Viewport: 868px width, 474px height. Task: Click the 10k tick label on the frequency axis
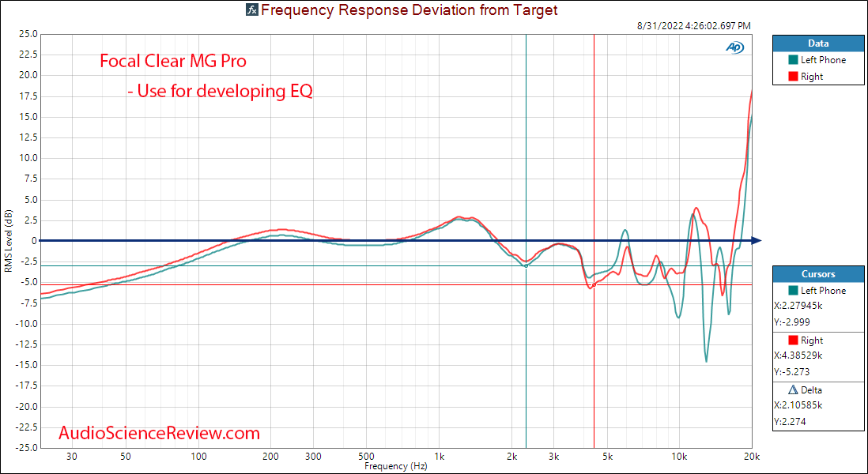pos(679,457)
